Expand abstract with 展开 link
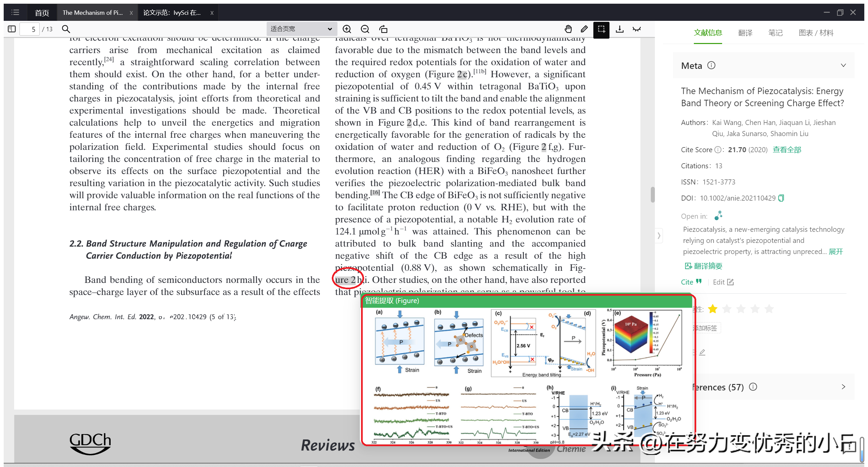This screenshot has width=868, height=467. [836, 252]
